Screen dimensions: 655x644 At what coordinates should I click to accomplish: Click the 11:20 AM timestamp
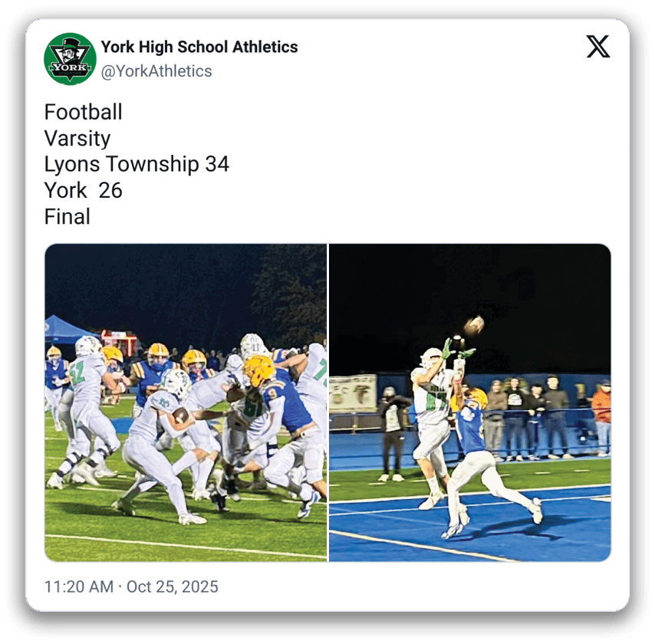pos(79,586)
